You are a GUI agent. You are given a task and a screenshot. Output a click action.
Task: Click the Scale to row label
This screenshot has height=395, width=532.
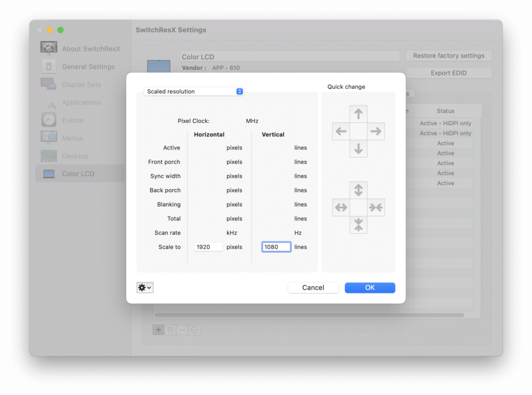[169, 247]
